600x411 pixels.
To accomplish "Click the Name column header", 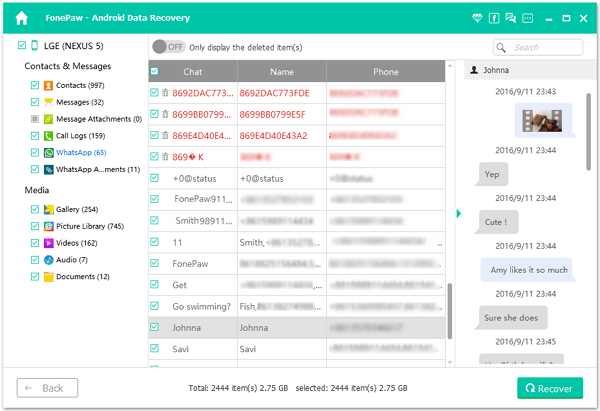I will point(282,72).
